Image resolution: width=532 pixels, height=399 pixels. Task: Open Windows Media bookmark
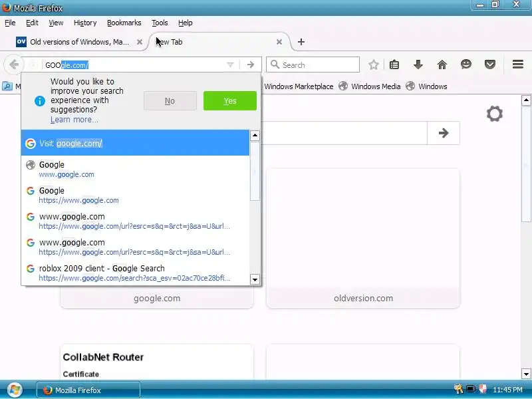coord(370,86)
